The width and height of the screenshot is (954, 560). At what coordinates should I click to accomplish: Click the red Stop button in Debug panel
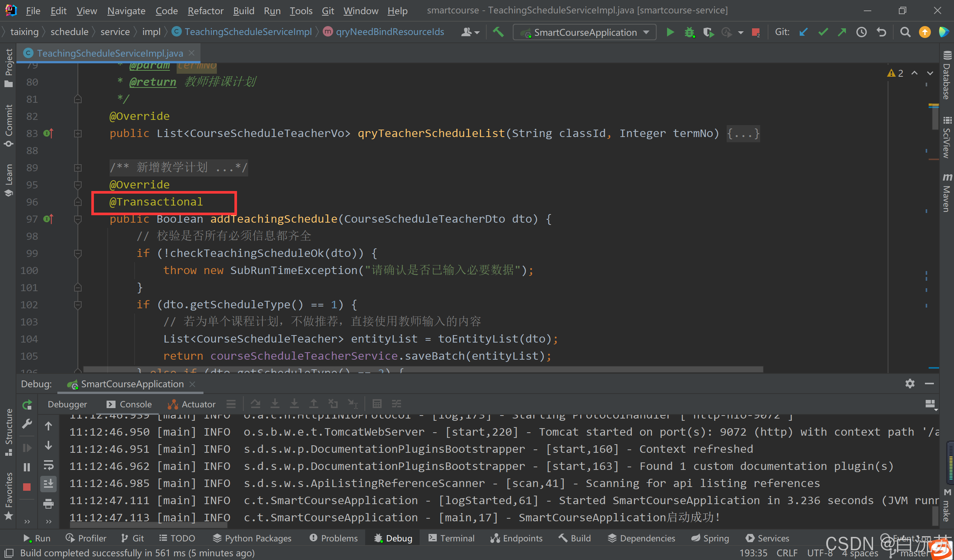[x=27, y=487]
